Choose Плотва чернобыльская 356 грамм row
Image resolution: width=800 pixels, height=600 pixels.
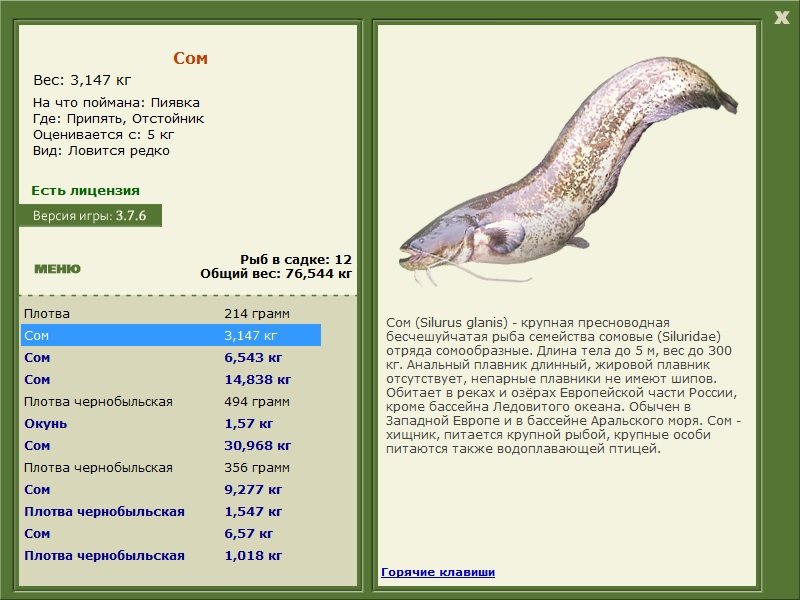pos(171,467)
